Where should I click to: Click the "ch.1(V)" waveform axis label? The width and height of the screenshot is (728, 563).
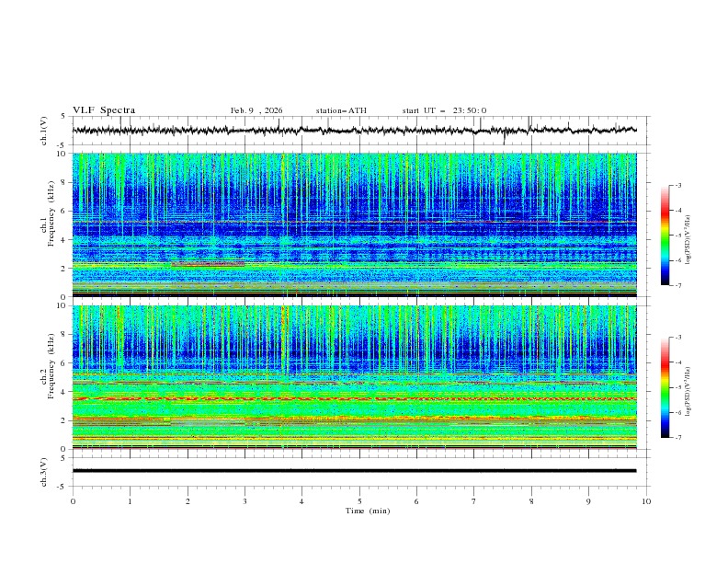[x=44, y=131]
